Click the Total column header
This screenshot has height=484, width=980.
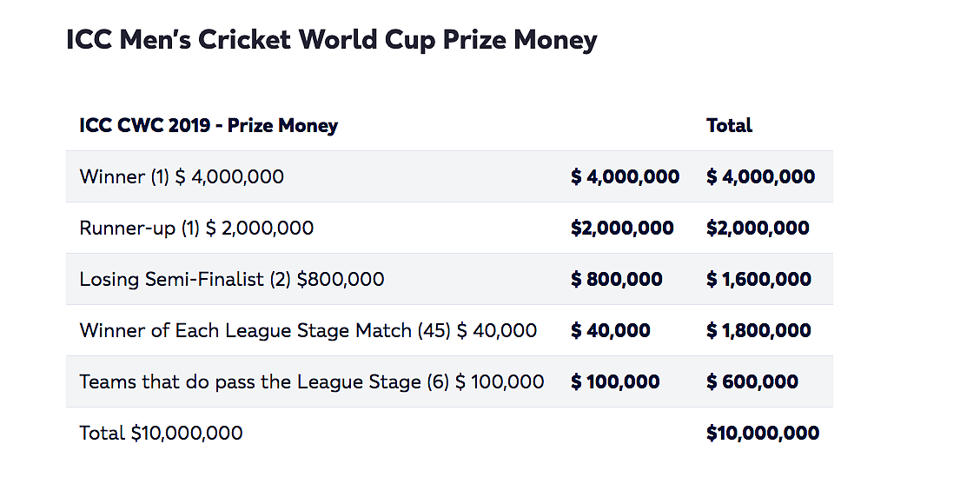(730, 126)
